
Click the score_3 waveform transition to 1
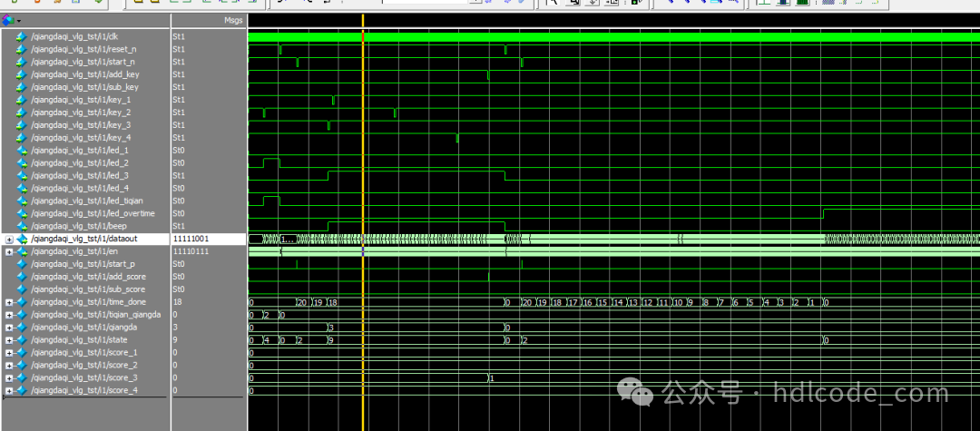point(488,377)
